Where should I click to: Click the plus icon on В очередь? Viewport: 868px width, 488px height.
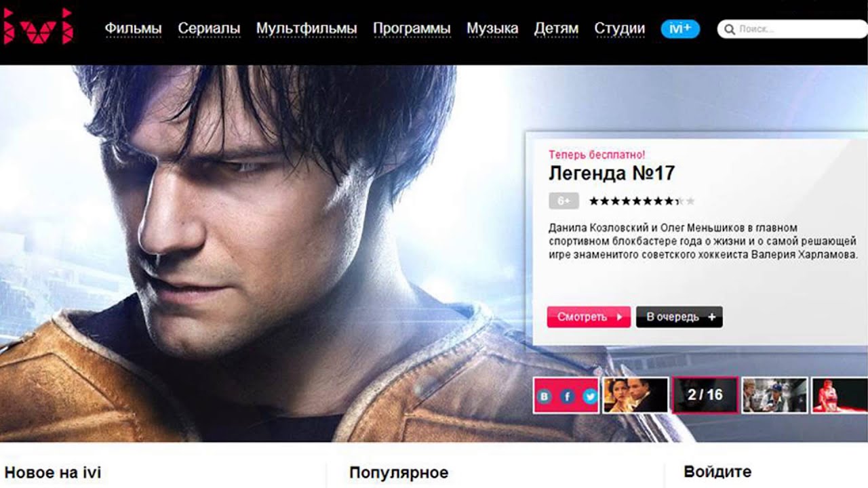click(x=711, y=317)
